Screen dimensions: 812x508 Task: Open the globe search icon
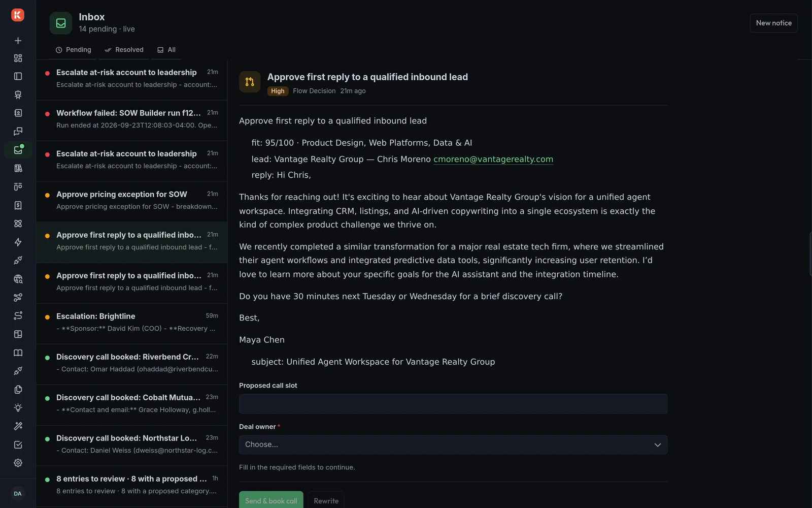click(18, 279)
